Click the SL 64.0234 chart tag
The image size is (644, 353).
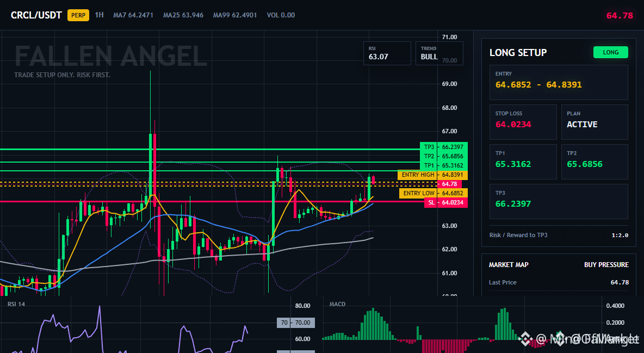point(445,202)
